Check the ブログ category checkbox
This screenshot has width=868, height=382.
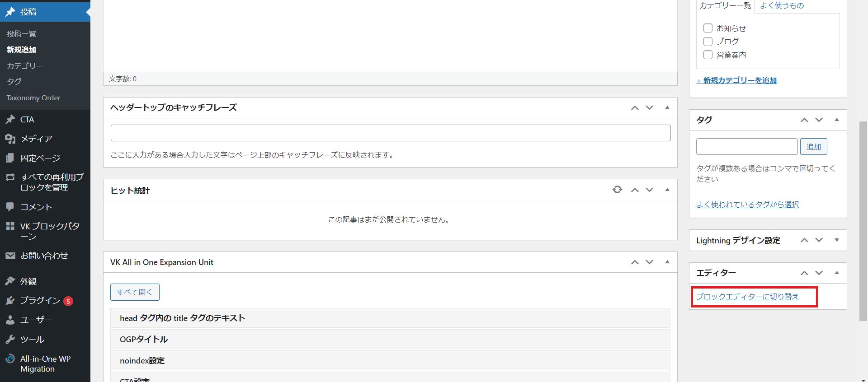(708, 42)
